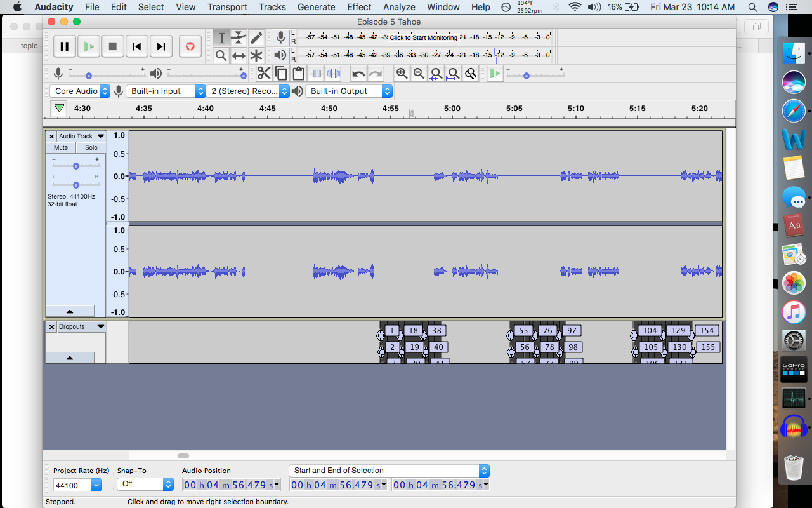Start playback with the Play button
The width and height of the screenshot is (812, 508).
click(89, 46)
